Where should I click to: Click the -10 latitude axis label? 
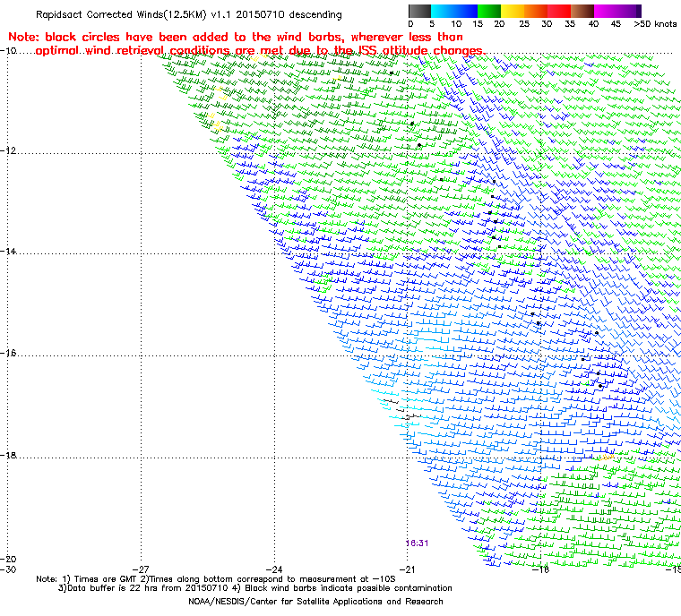pos(8,51)
